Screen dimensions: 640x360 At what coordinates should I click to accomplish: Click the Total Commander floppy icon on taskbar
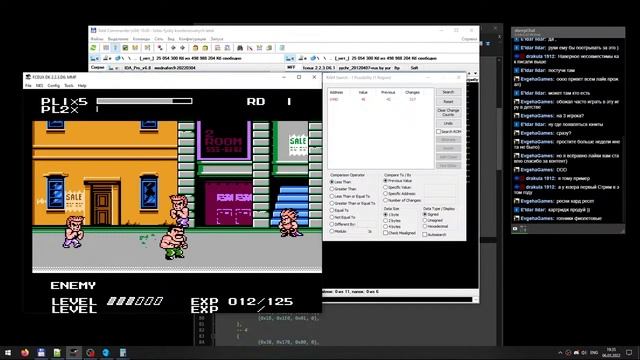[x=41, y=353]
